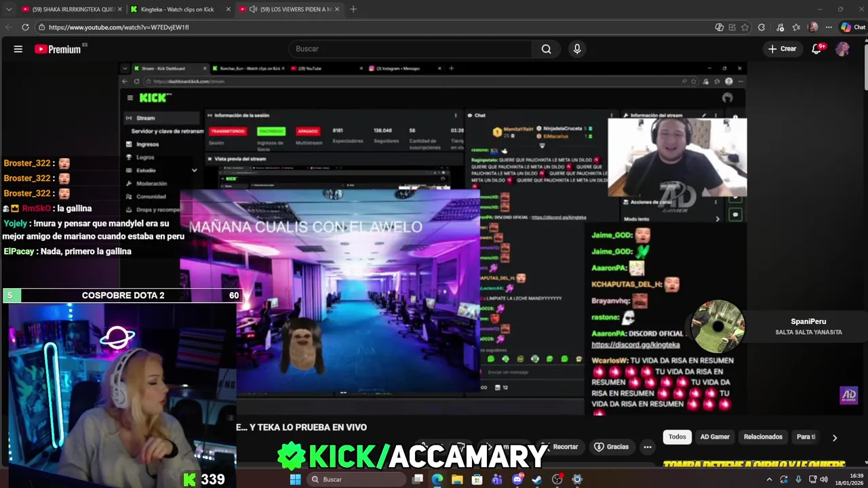Open the Copilot Chat button
The height and width of the screenshot is (488, 868).
coord(853,27)
